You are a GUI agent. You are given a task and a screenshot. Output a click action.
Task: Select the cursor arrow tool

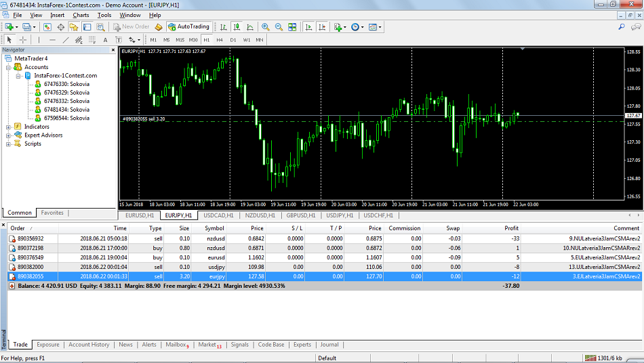point(9,40)
